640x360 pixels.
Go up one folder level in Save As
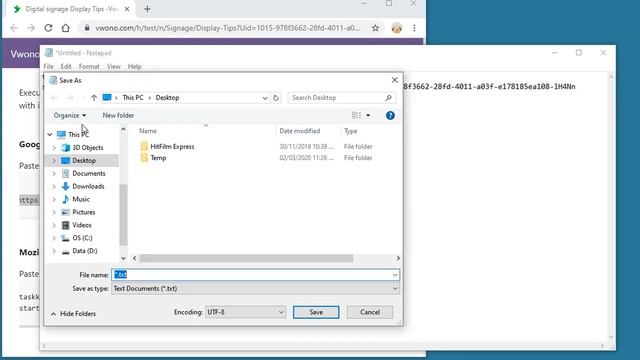coord(94,98)
